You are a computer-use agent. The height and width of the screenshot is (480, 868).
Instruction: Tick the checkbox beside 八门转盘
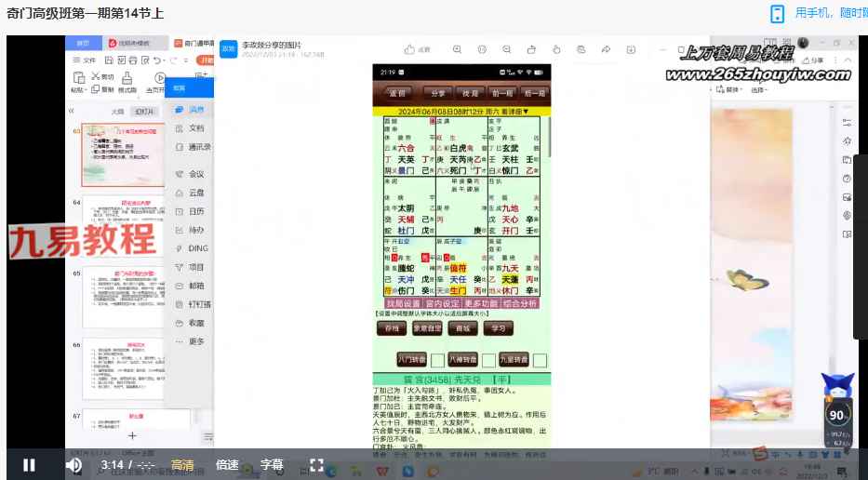pos(437,360)
